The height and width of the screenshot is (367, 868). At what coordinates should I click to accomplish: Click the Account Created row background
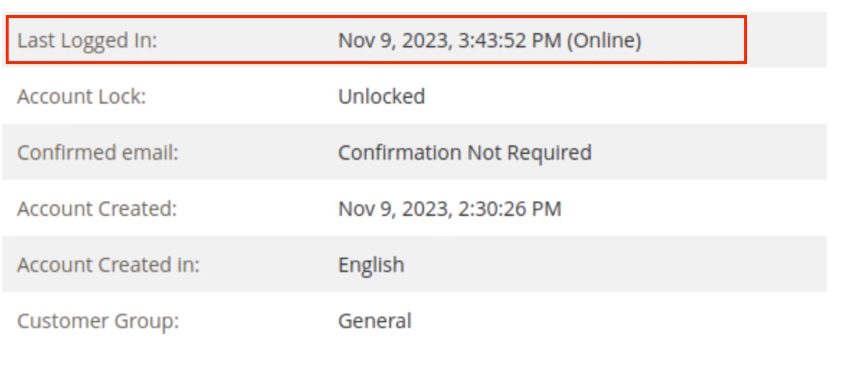tap(415, 209)
